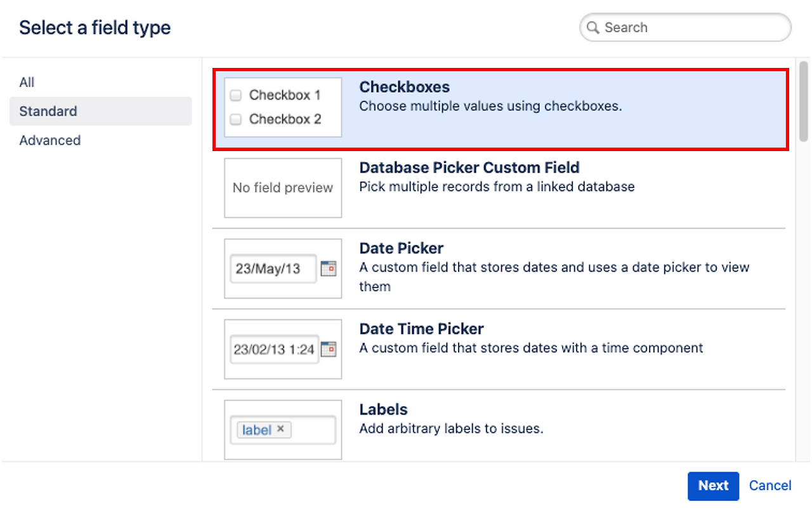Image resolution: width=812 pixels, height=511 pixels.
Task: Click the field list scrollbar
Action: click(803, 102)
